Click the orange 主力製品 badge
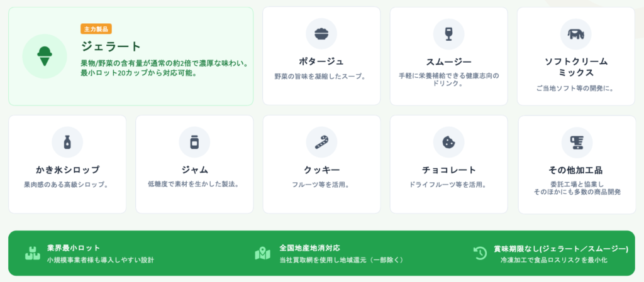This screenshot has width=644, height=282. point(96,29)
